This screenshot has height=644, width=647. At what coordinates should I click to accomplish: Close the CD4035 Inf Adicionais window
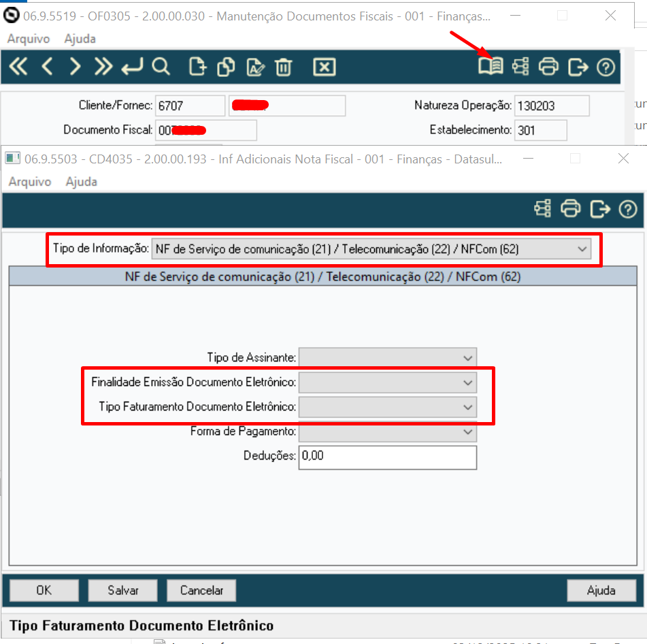[x=623, y=159]
